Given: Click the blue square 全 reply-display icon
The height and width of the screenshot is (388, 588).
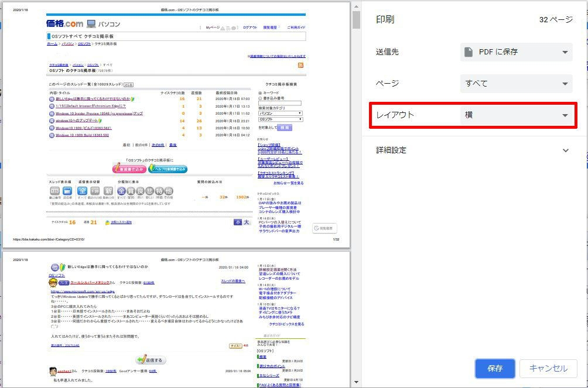Looking at the screenshot, I should pyautogui.click(x=82, y=191).
